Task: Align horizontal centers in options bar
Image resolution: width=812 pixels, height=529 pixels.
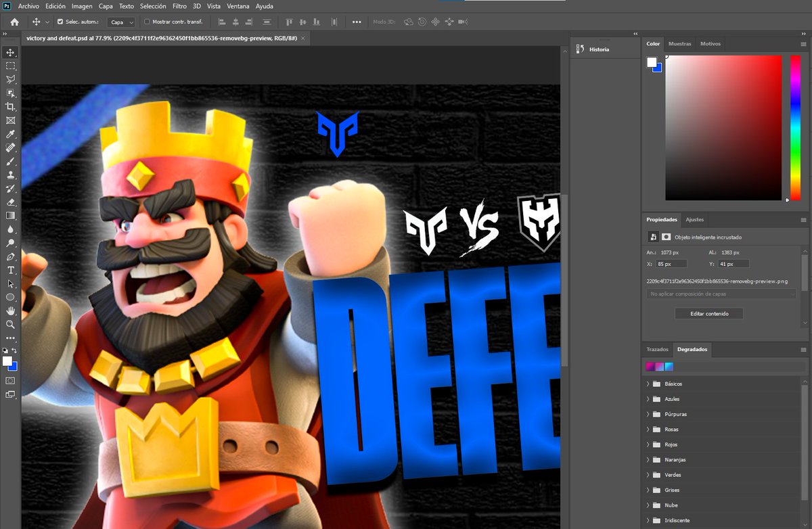Action: pos(235,22)
